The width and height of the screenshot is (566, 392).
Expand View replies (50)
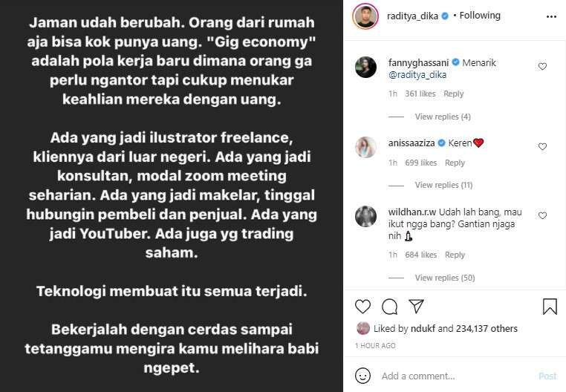(x=445, y=278)
